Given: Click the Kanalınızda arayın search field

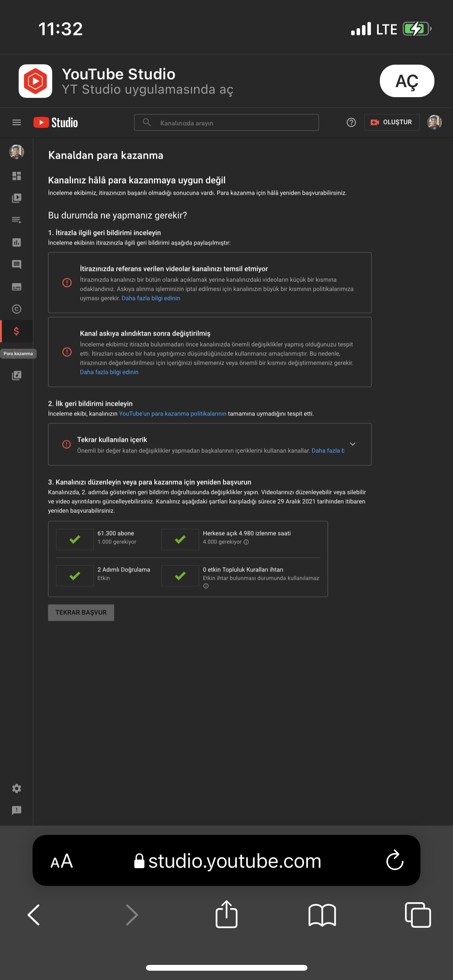Looking at the screenshot, I should tap(226, 122).
